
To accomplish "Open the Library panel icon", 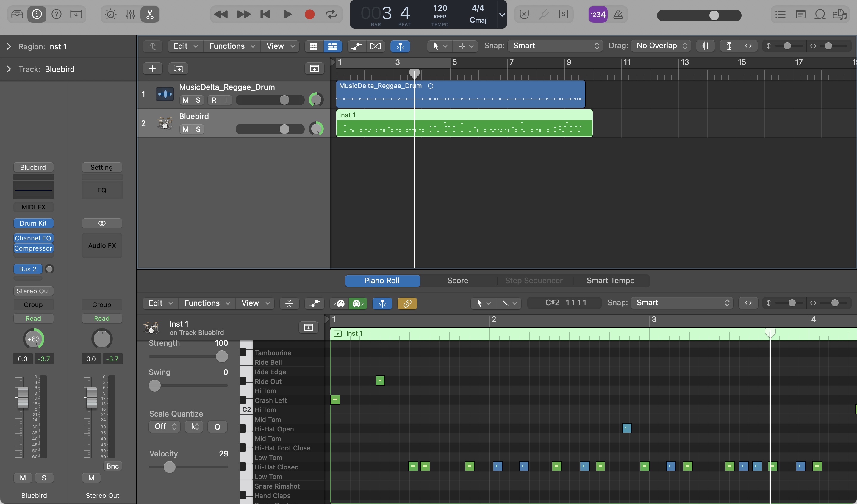I will (17, 14).
